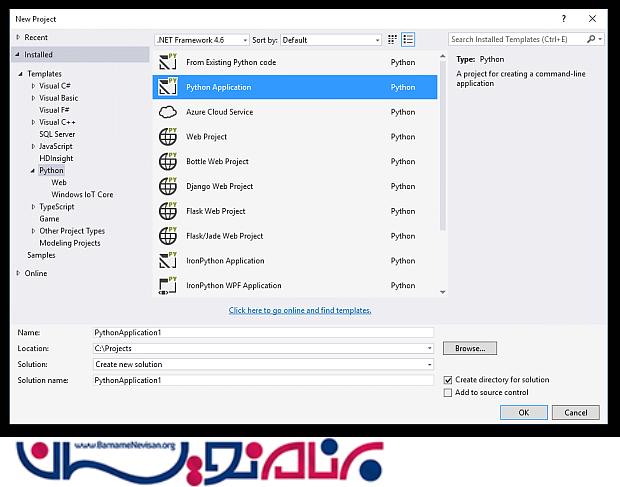
Task: Open the search options dropdown arrow
Action: coord(600,39)
